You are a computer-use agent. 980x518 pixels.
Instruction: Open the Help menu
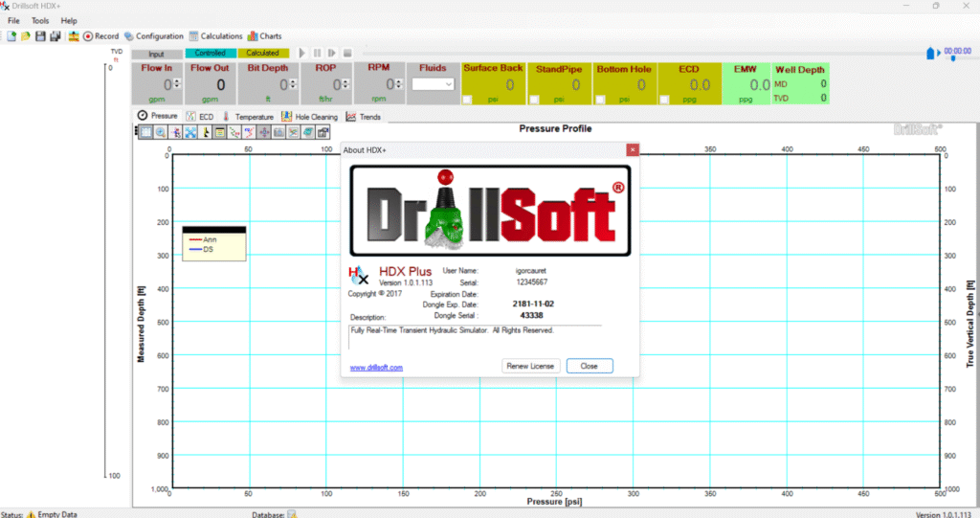tap(69, 21)
